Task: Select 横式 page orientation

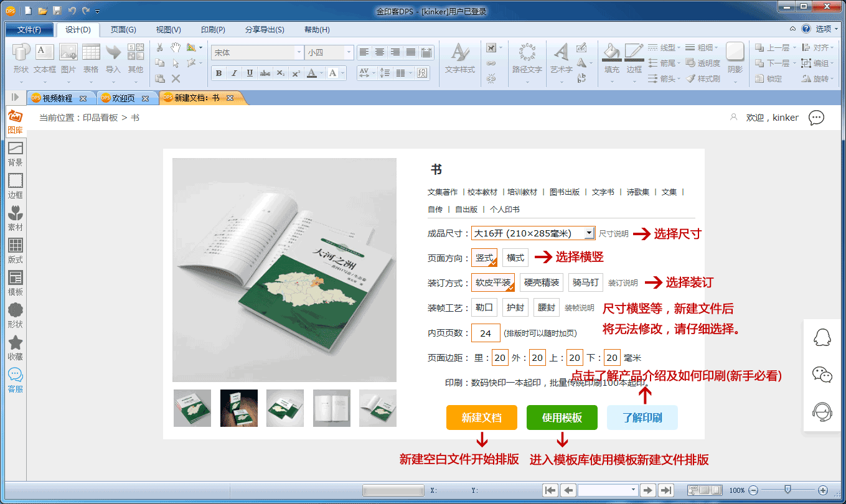Action: [515, 258]
